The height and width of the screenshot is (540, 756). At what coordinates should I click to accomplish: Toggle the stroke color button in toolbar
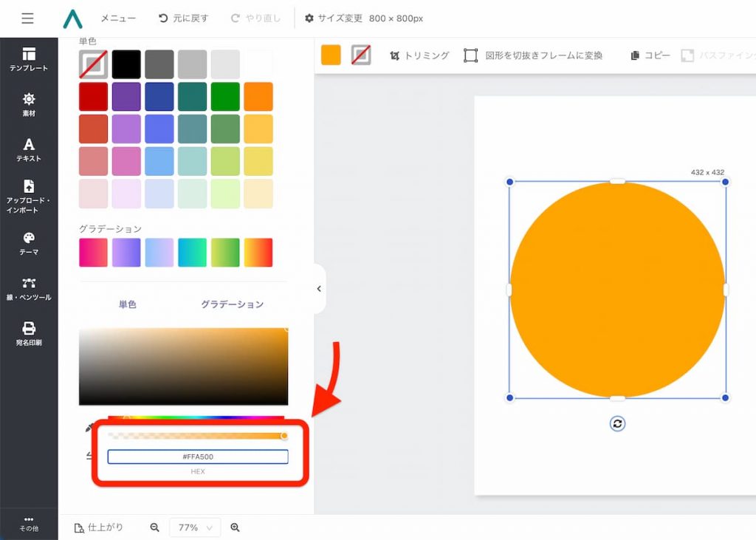click(x=361, y=55)
